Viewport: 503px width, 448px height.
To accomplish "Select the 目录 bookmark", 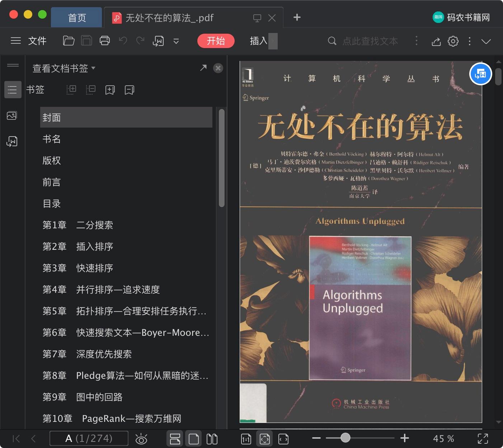I will [126, 204].
